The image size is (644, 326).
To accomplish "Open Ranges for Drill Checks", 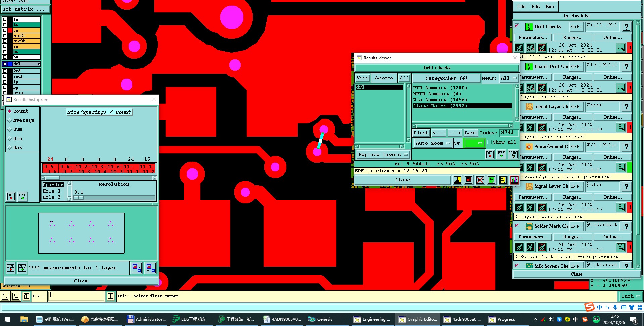I will point(573,38).
